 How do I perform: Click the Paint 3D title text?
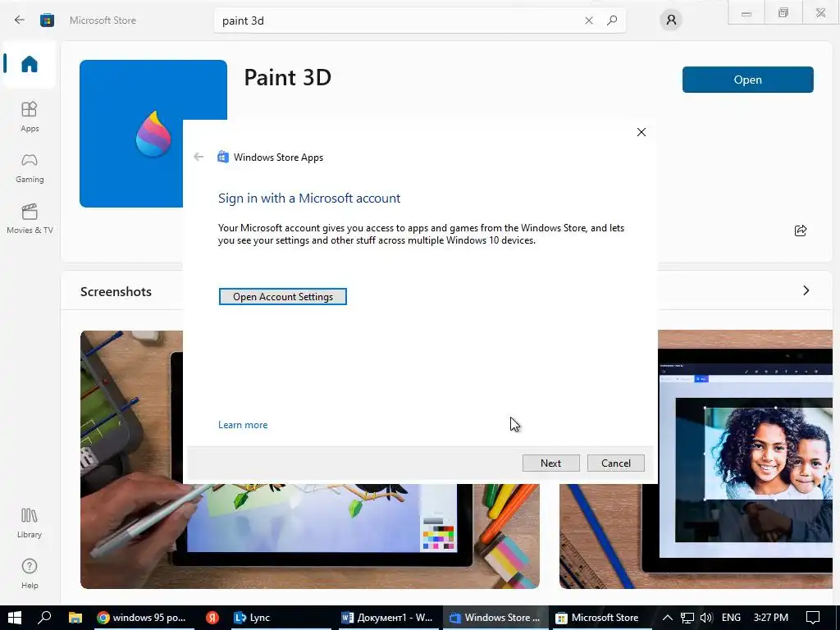(x=288, y=78)
